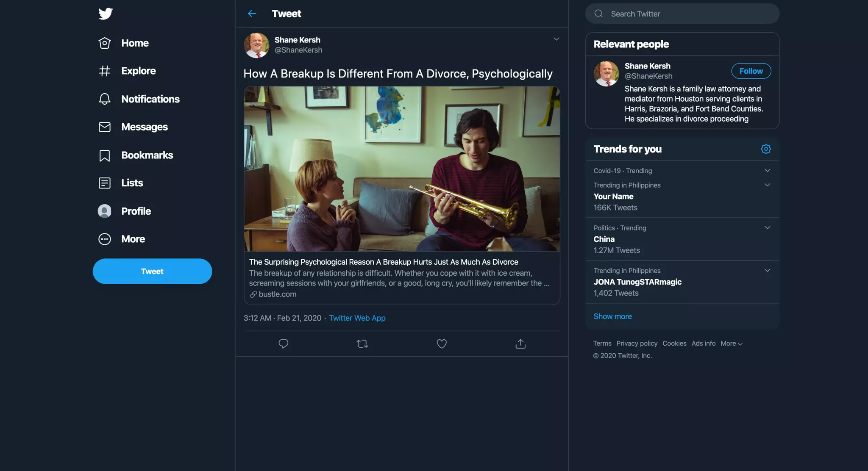Click the blue Tweet compose button
Image resolution: width=868 pixels, height=471 pixels.
tap(152, 272)
